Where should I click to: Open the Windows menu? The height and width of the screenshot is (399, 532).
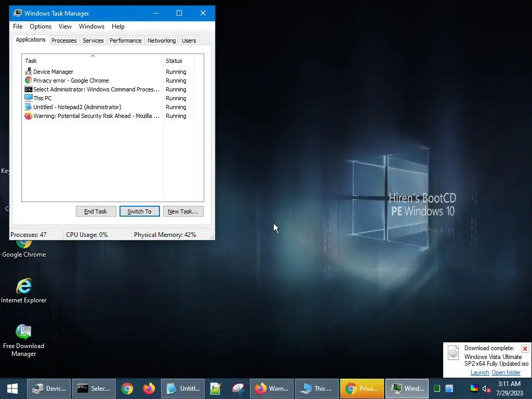pyautogui.click(x=91, y=26)
